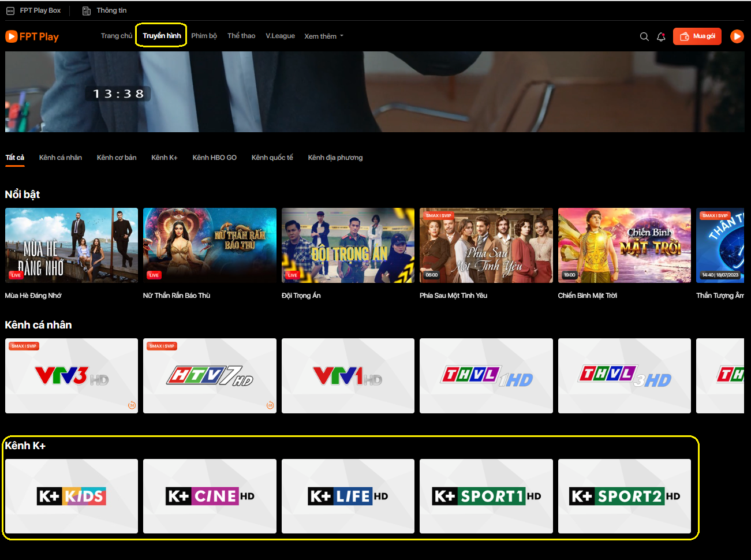Switch to Kênh cá nhân tab

[61, 158]
